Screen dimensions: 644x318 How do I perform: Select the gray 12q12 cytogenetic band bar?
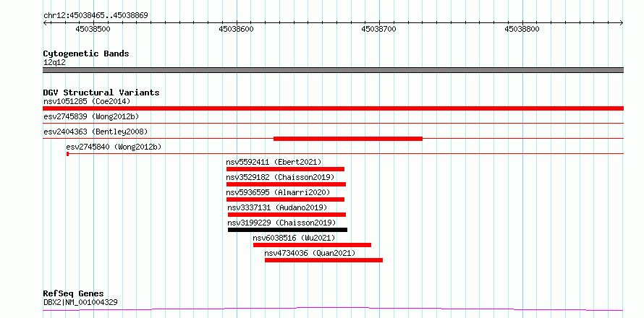[x=333, y=70]
